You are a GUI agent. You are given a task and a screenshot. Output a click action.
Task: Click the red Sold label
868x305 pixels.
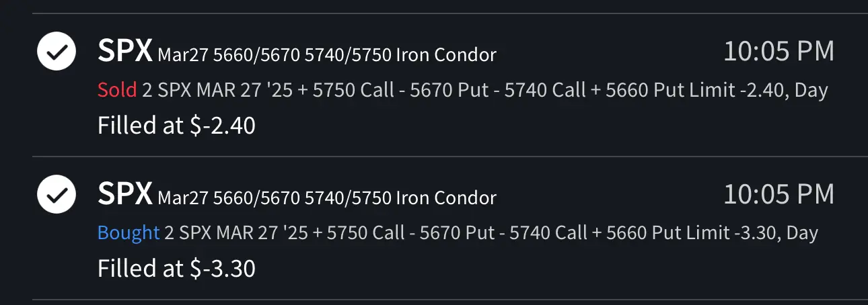point(117,90)
